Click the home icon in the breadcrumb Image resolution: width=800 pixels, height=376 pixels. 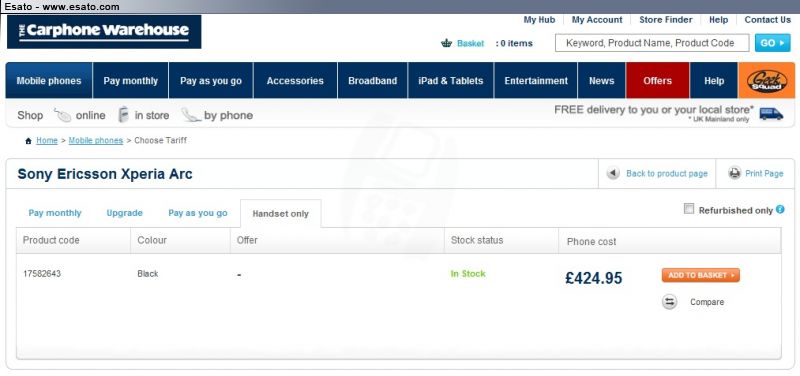pyautogui.click(x=29, y=141)
